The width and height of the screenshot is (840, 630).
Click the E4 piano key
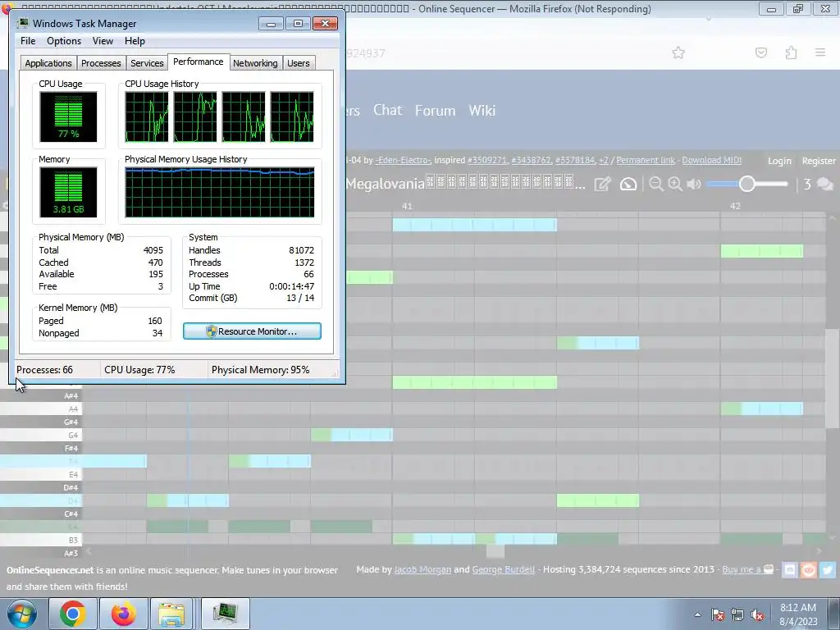click(41, 475)
